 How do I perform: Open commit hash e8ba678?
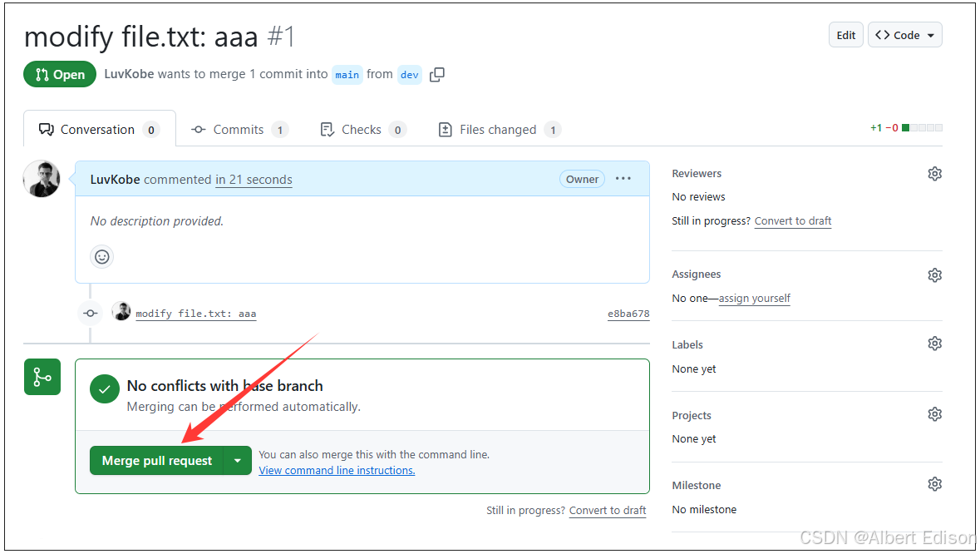tap(628, 314)
